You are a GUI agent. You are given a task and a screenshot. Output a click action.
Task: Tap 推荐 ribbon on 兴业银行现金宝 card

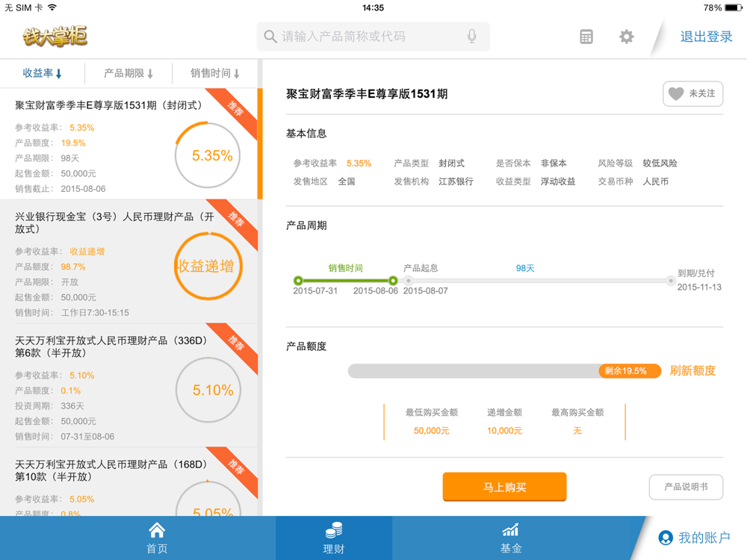(x=235, y=220)
